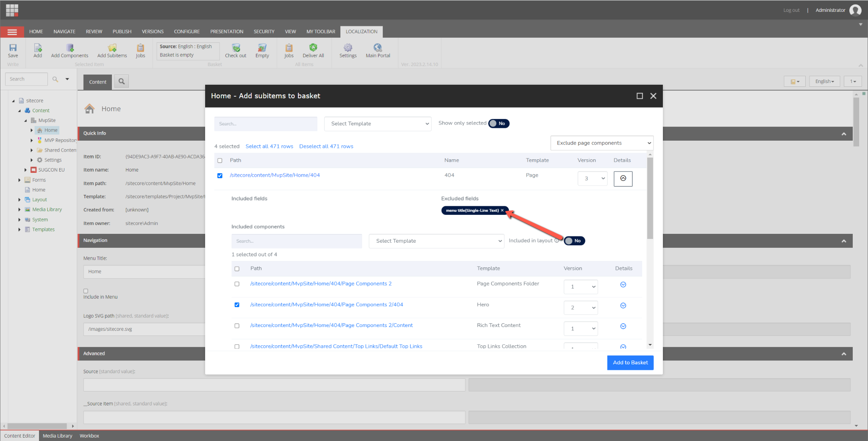Expand details of Page Components 2/Content row
868x441 pixels.
(623, 326)
